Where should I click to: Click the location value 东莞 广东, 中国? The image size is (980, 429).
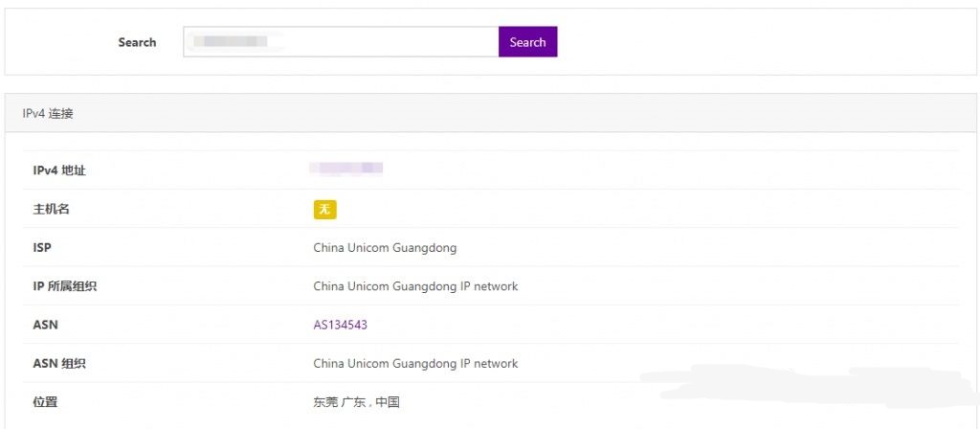356,402
